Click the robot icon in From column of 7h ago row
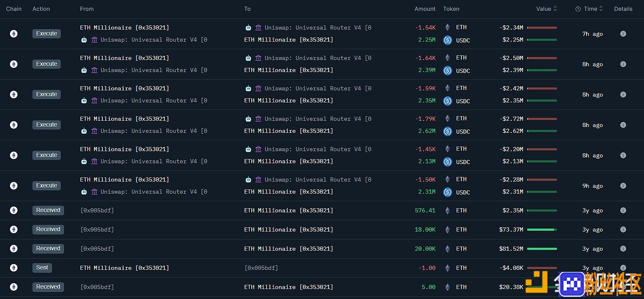The width and height of the screenshot is (644, 299). click(x=84, y=40)
